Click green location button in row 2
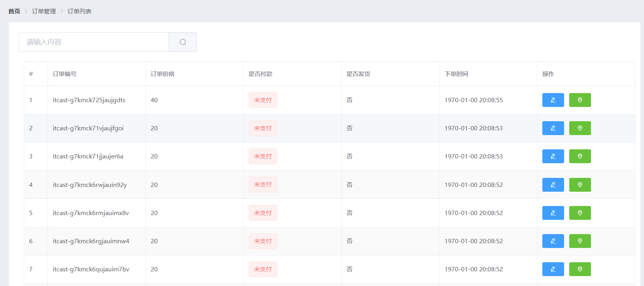This screenshot has width=644, height=286. click(x=580, y=128)
